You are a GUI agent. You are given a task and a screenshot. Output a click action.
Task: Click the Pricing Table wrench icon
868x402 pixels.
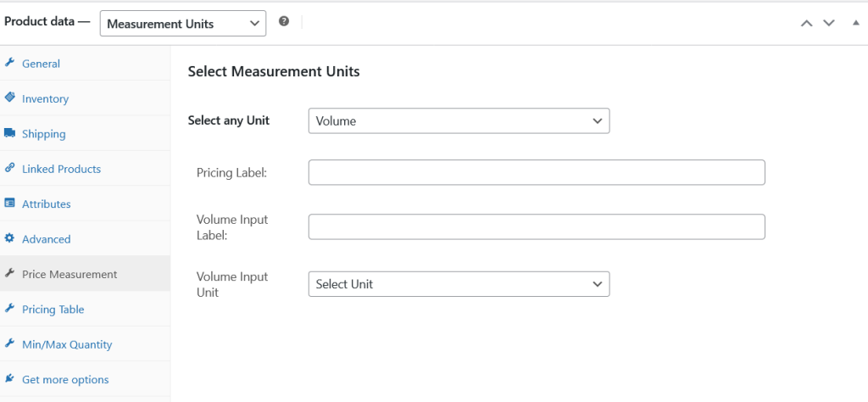[x=9, y=310]
